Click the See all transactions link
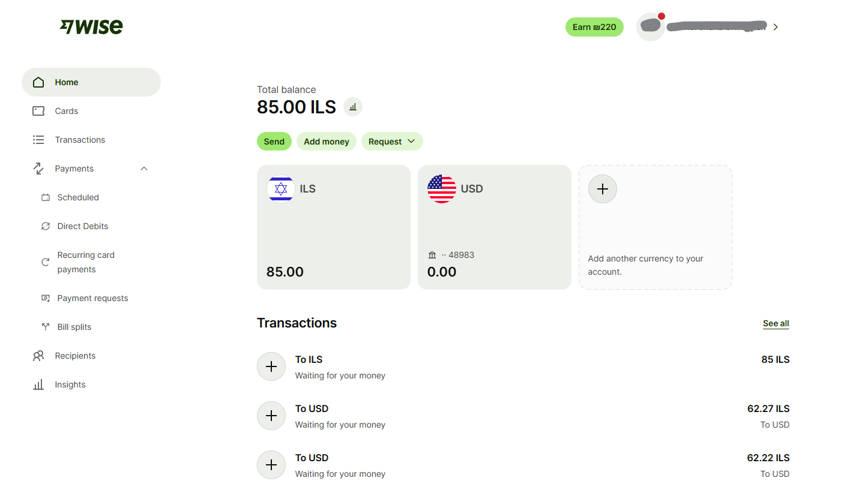 click(x=776, y=323)
